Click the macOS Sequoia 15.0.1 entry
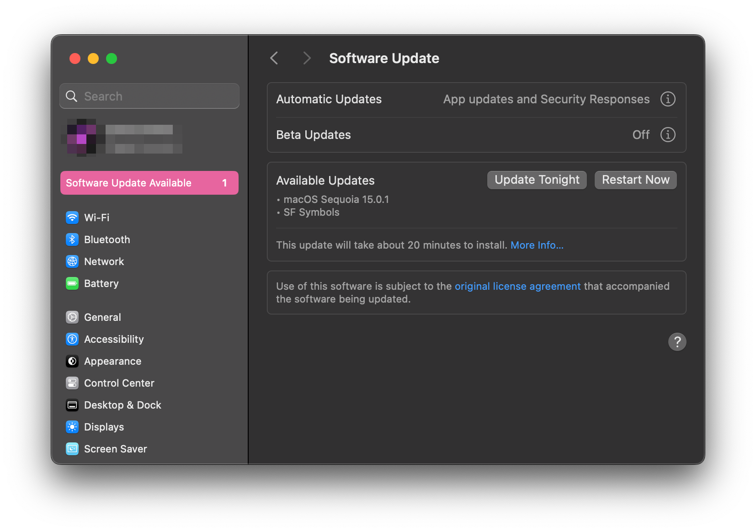The width and height of the screenshot is (756, 532). point(336,200)
